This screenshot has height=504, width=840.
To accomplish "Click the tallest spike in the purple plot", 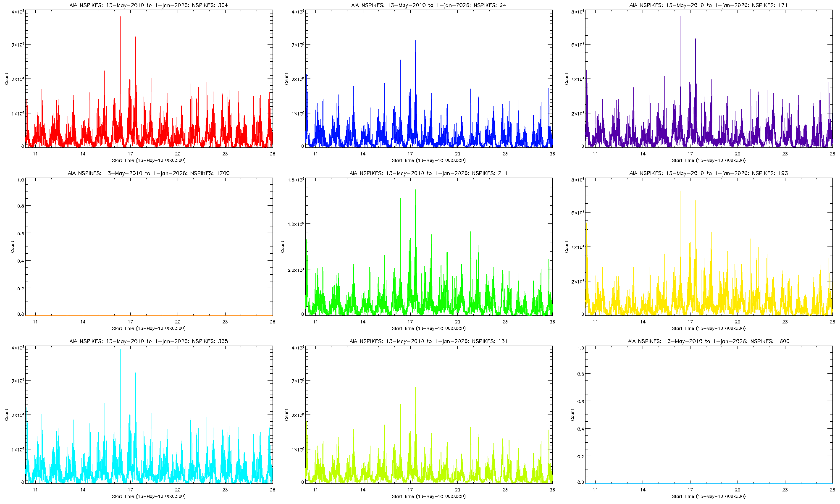I will (x=680, y=25).
